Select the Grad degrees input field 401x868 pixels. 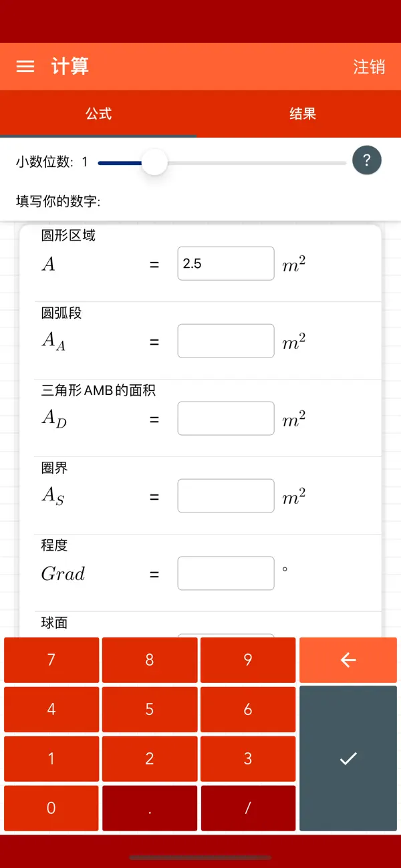225,573
